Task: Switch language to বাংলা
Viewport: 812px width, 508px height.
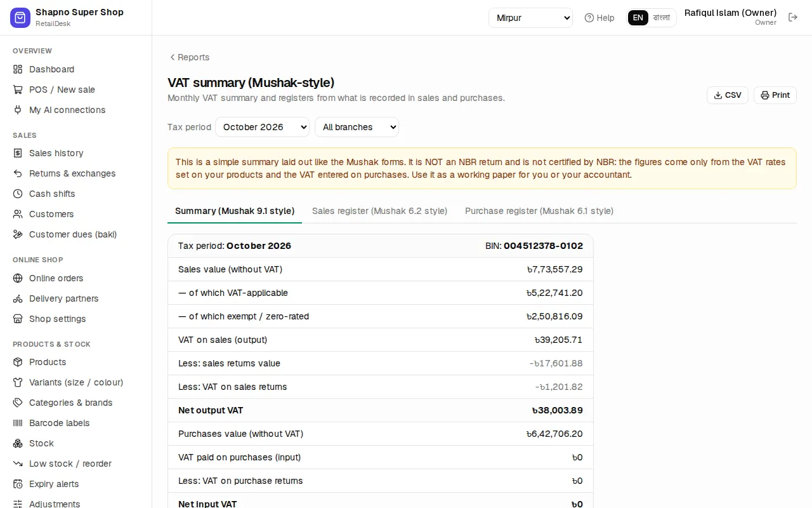Action: [662, 18]
